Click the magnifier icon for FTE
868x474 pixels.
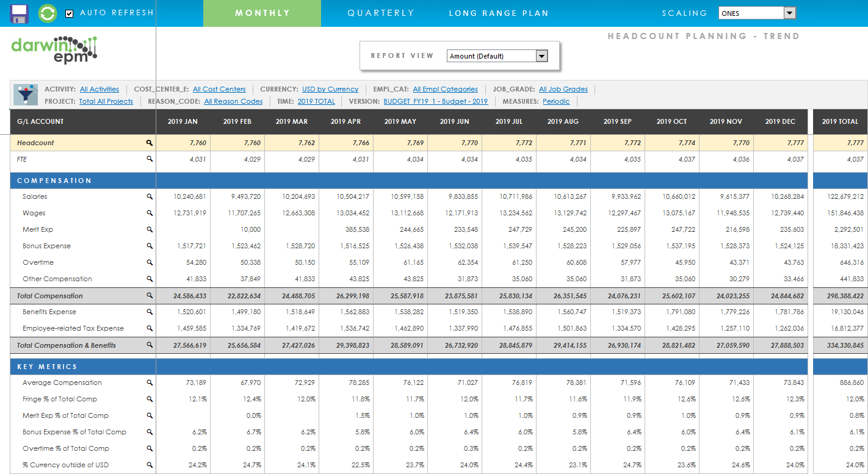pyautogui.click(x=149, y=159)
